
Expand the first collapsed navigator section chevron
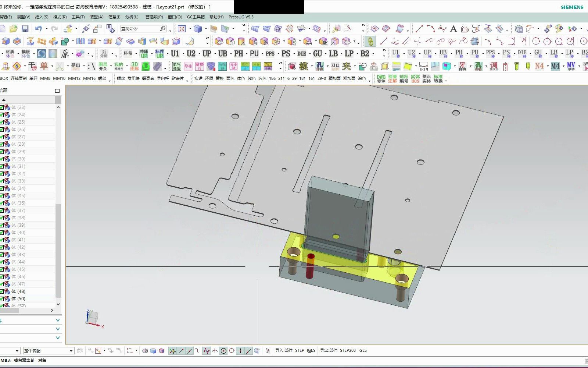pyautogui.click(x=58, y=321)
